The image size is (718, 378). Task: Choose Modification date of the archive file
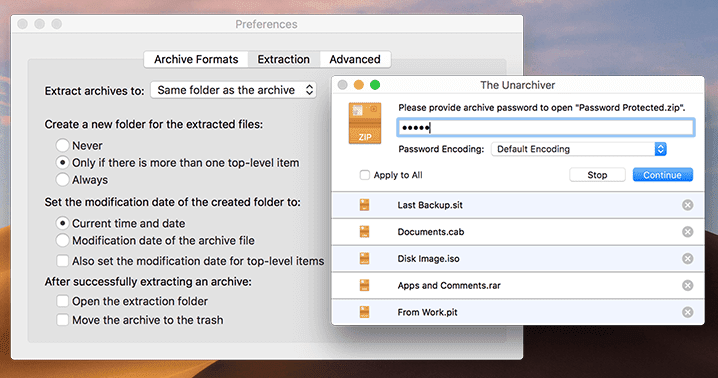[x=62, y=240]
